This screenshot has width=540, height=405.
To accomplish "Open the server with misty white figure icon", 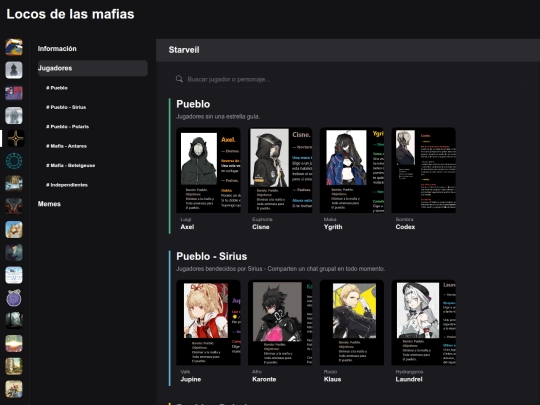I will click(x=14, y=115).
